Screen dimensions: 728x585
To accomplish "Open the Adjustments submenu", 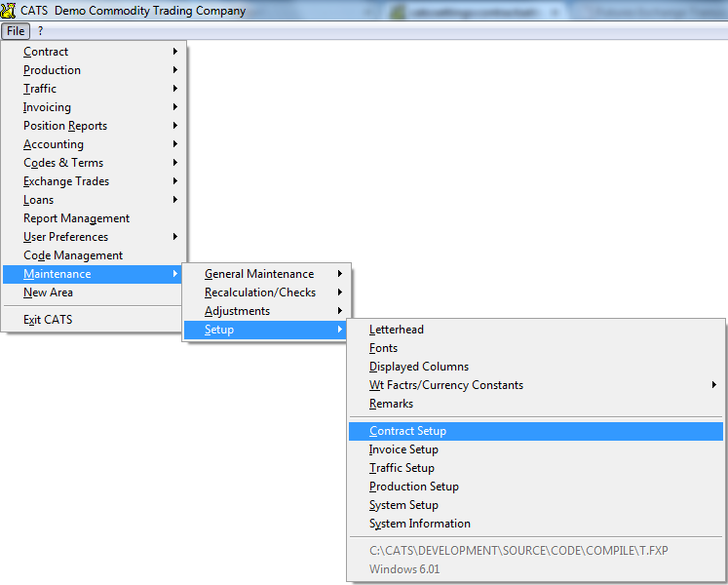I will [x=266, y=311].
